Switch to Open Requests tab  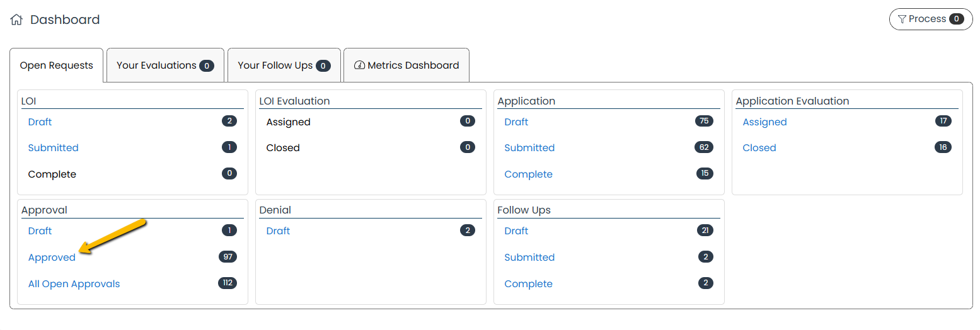click(57, 65)
